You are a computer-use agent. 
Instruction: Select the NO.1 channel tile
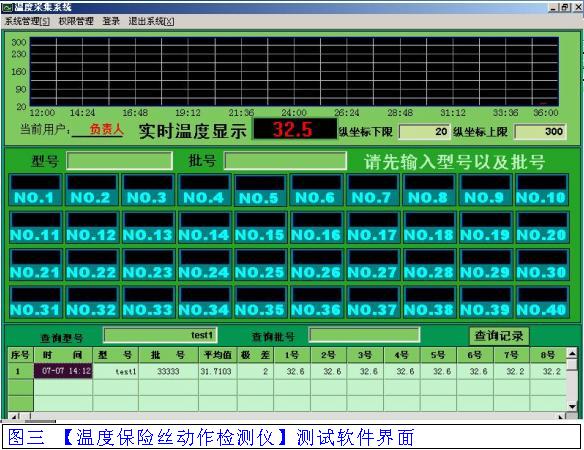[x=35, y=190]
